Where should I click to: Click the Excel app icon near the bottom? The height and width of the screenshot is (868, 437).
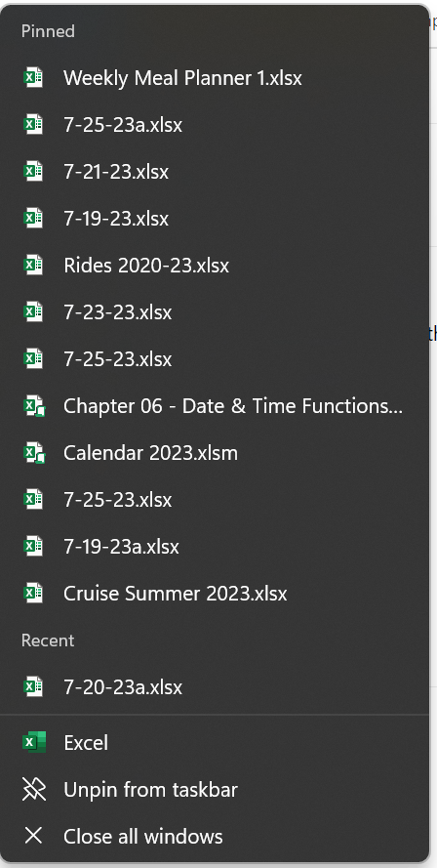(x=34, y=742)
